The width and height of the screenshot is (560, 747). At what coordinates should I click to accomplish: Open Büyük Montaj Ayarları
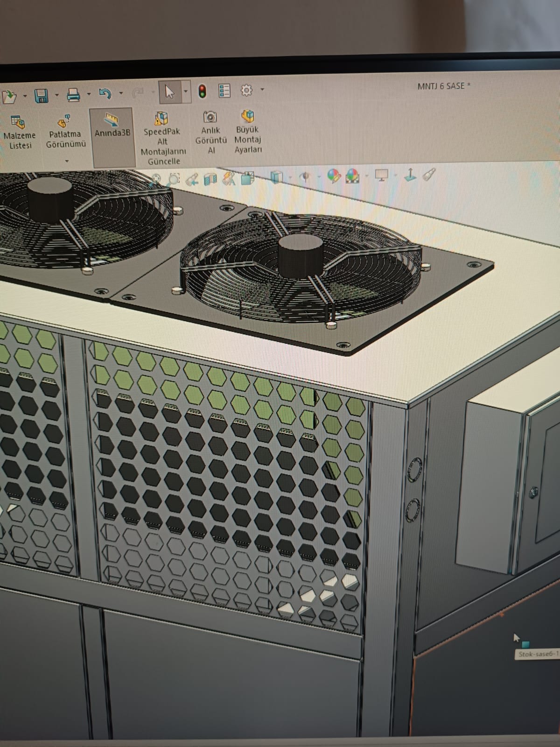[248, 132]
